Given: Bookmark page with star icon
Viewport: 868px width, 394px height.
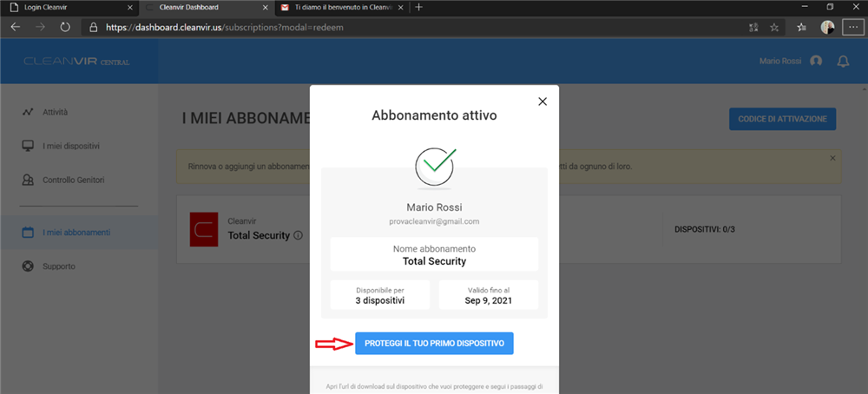Looking at the screenshot, I should point(774,27).
